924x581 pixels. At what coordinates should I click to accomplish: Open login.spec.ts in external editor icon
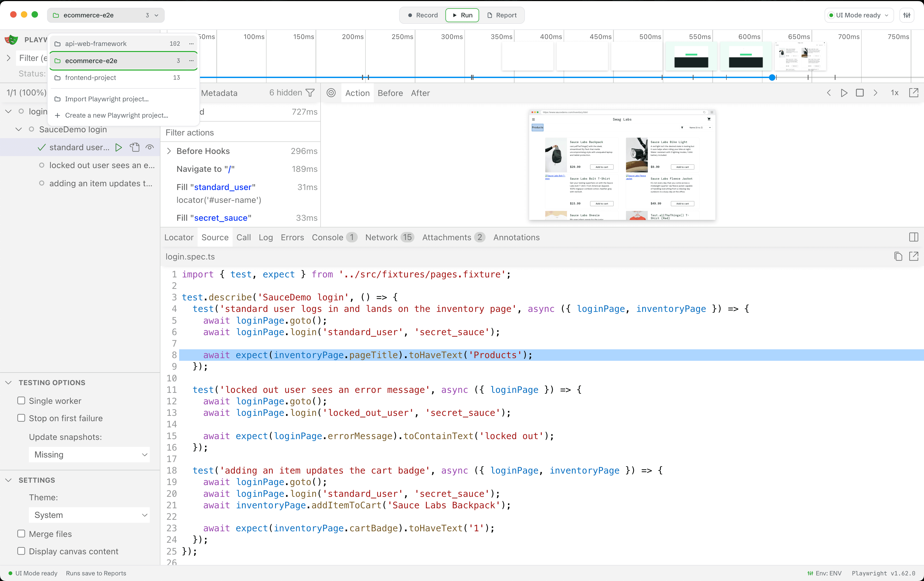coord(914,257)
